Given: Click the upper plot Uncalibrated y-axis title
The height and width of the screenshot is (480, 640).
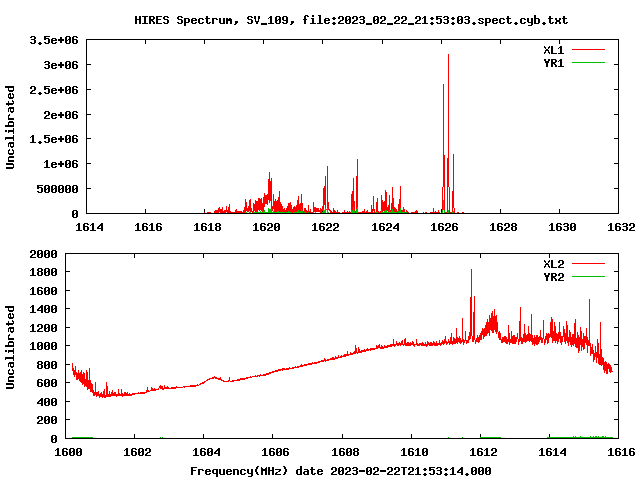Looking at the screenshot, I should 10,127.
